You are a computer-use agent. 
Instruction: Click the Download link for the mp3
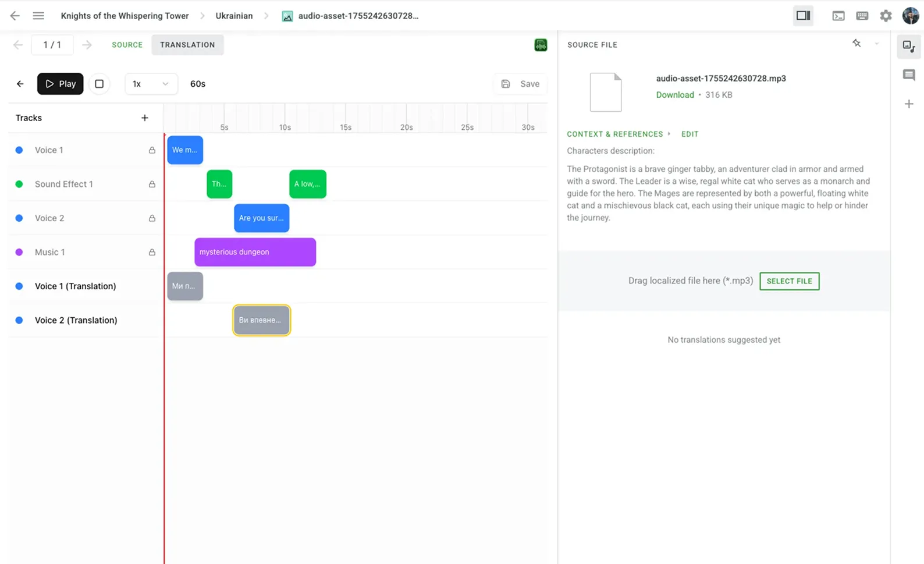[675, 95]
